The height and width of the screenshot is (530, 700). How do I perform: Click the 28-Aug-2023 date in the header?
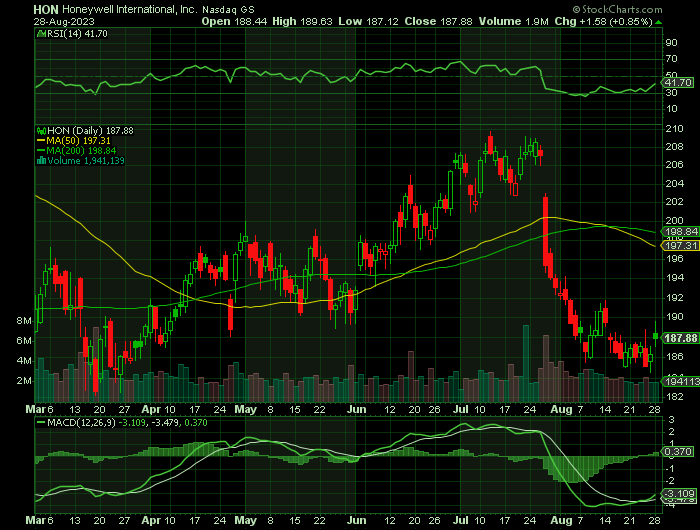(x=64, y=21)
